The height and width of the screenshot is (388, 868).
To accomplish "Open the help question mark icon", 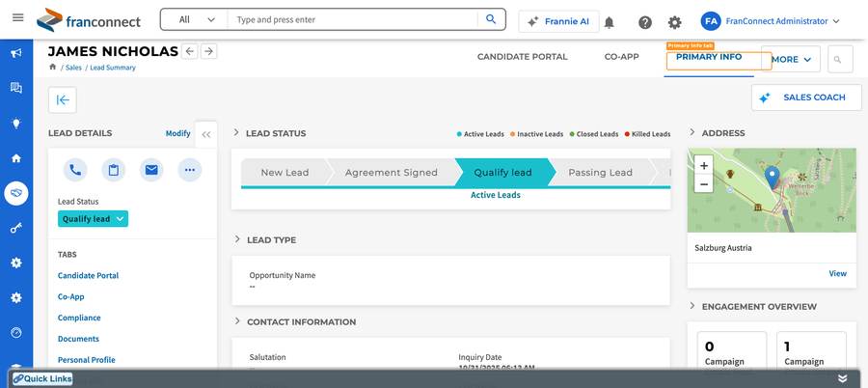I will pos(645,22).
